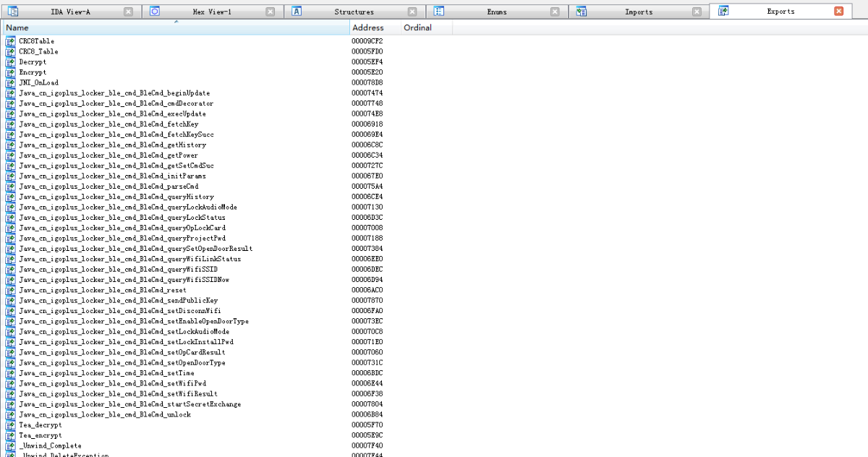Image resolution: width=868 pixels, height=457 pixels.
Task: Click the Exports tab icon
Action: tap(723, 12)
